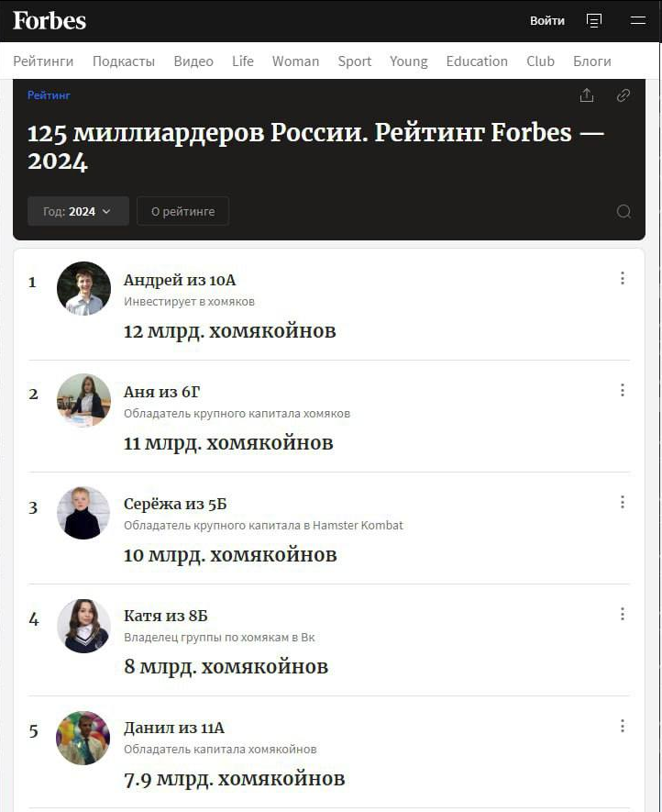This screenshot has height=812, width=662.
Task: Expand the Год: 2024 dropdown
Action: 78,211
